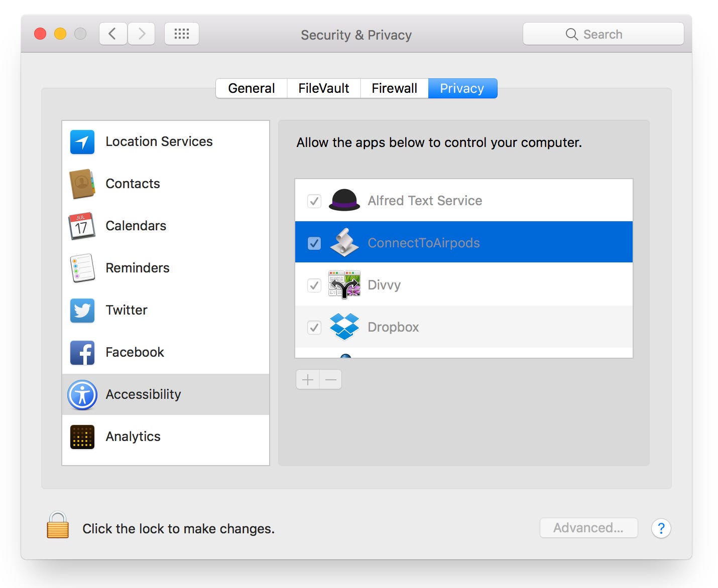Click the Divvy app icon
The image size is (718, 588).
344,284
